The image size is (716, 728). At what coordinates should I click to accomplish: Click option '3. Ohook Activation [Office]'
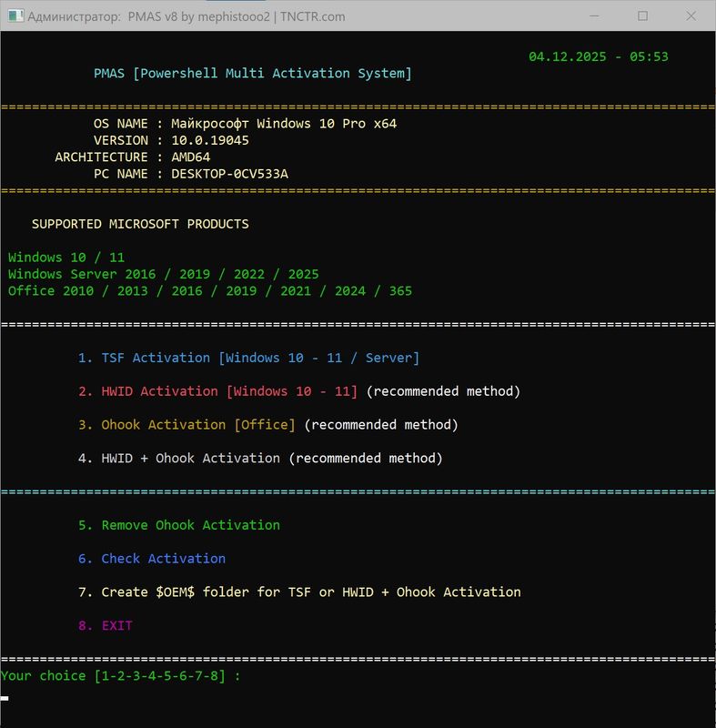[x=187, y=424]
